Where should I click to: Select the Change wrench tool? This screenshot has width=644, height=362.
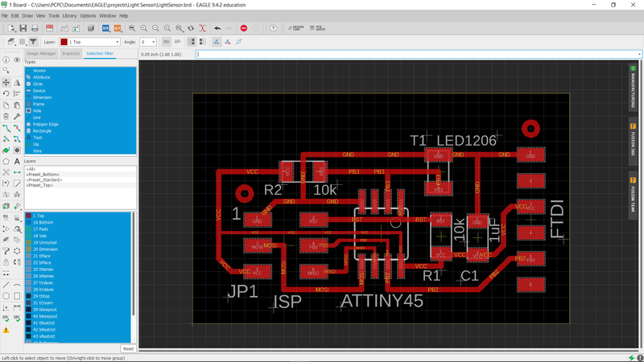pos(17,117)
